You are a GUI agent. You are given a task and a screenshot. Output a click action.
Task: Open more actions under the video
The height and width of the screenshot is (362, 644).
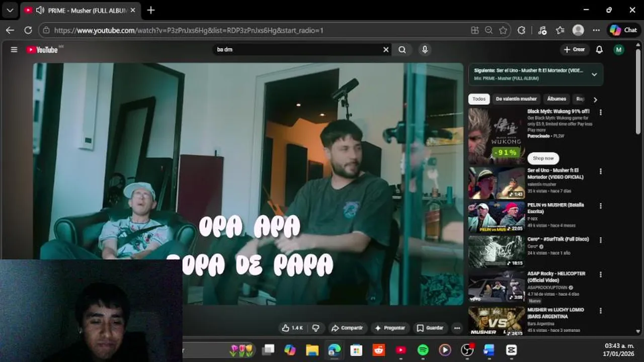pos(457,328)
